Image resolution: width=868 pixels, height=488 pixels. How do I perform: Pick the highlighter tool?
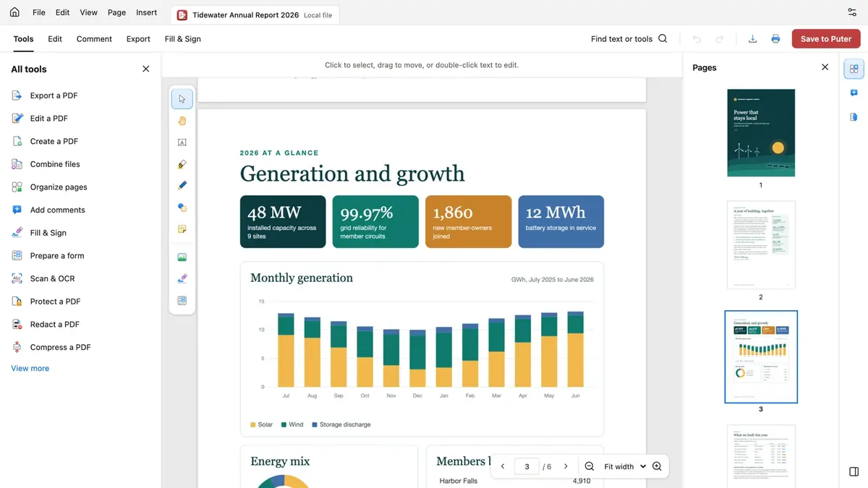182,164
